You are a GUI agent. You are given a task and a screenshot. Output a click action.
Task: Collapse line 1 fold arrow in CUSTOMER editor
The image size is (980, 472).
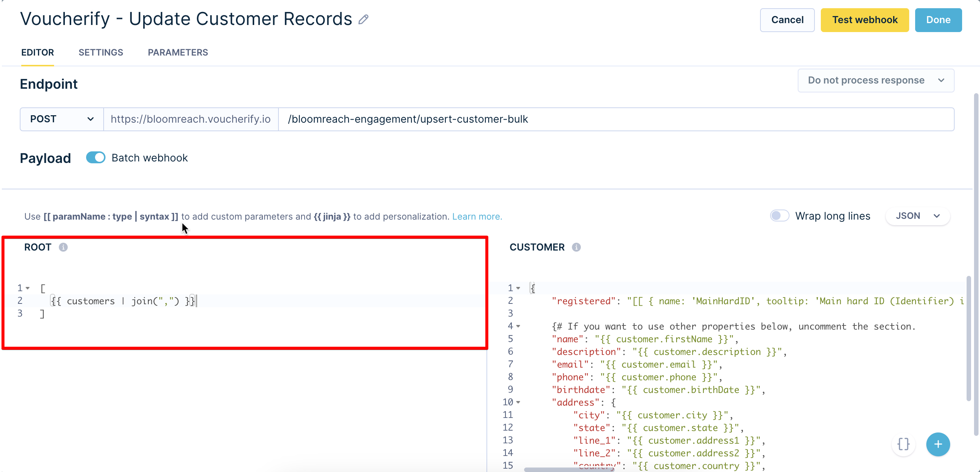[x=518, y=288]
